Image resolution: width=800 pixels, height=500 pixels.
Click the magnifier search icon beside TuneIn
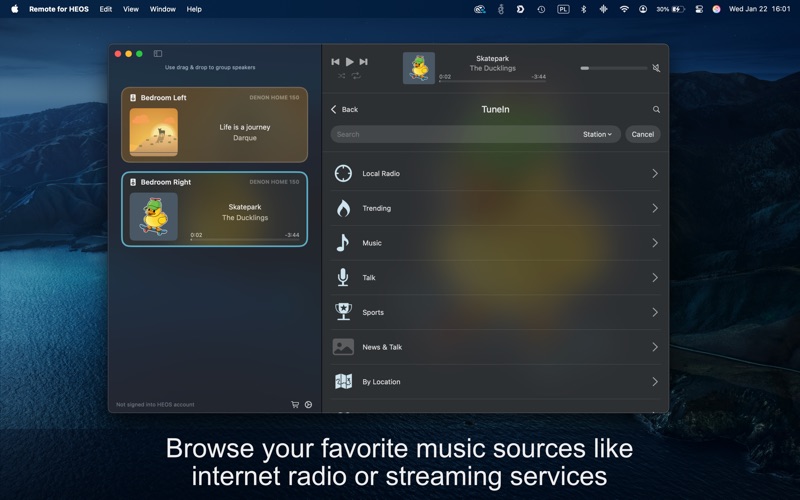(x=656, y=109)
